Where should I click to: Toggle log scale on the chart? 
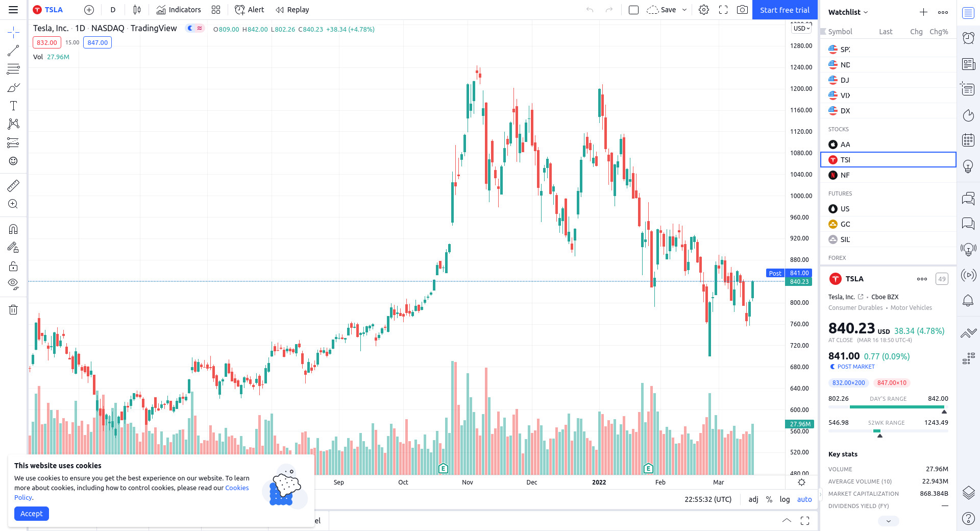coord(785,499)
